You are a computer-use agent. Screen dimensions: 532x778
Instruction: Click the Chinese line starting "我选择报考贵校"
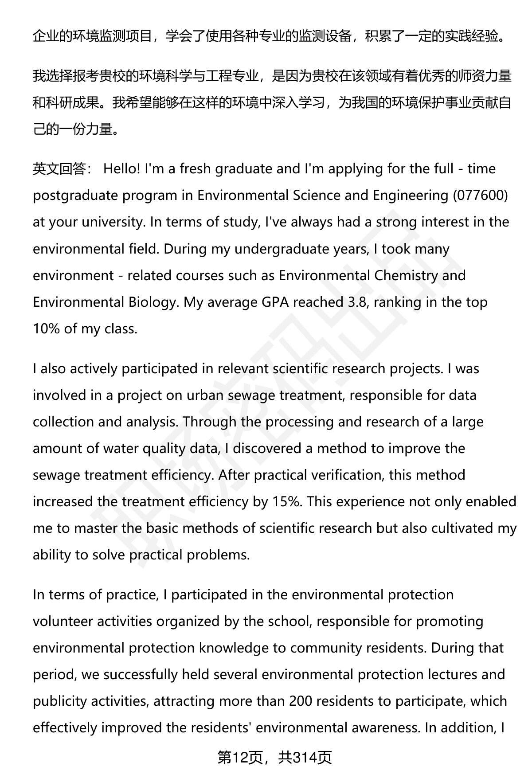click(x=271, y=76)
